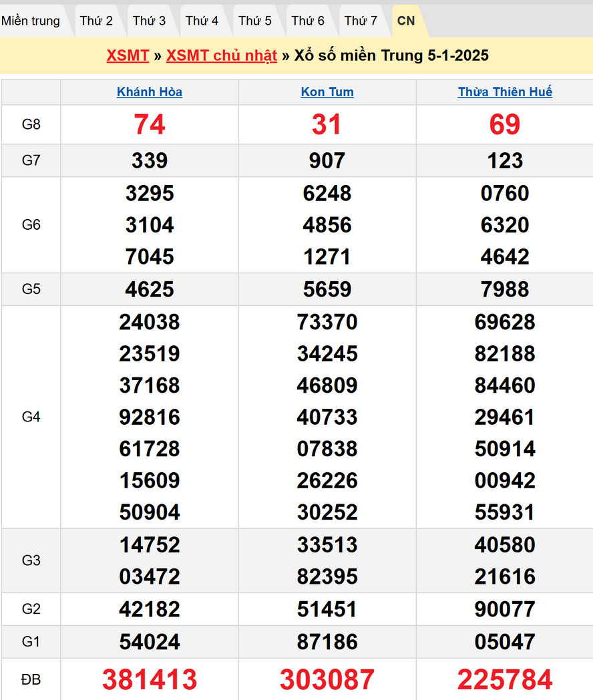
Task: Select Kon Tum special prize 303087
Action: tap(327, 679)
